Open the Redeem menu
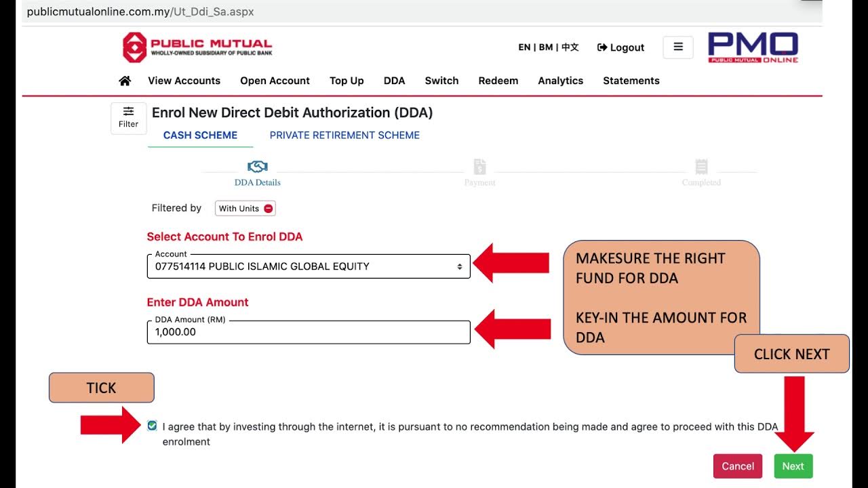The image size is (868, 488). pyautogui.click(x=498, y=81)
